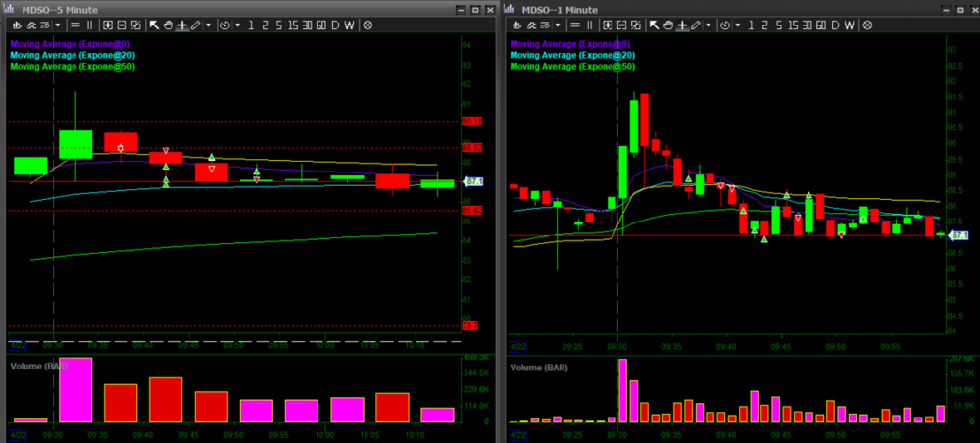Pick the pencil draw tool in 1 Minute chart

coord(697,25)
